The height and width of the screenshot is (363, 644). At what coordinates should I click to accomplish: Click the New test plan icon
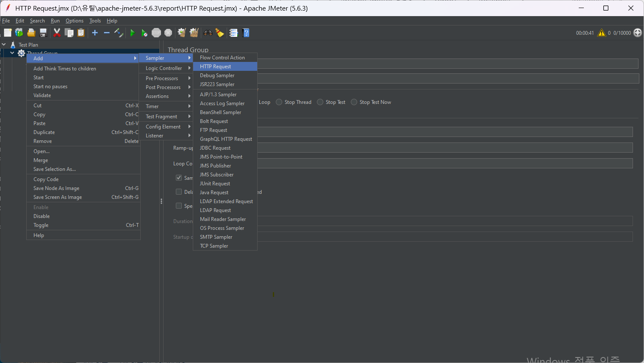pos(8,33)
